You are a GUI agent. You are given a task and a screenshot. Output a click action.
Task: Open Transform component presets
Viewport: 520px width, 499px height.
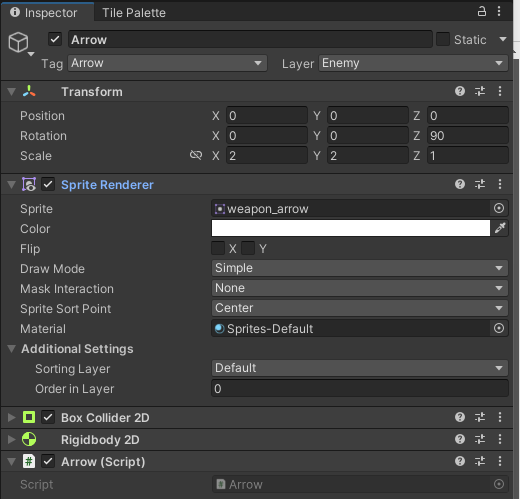tap(480, 91)
